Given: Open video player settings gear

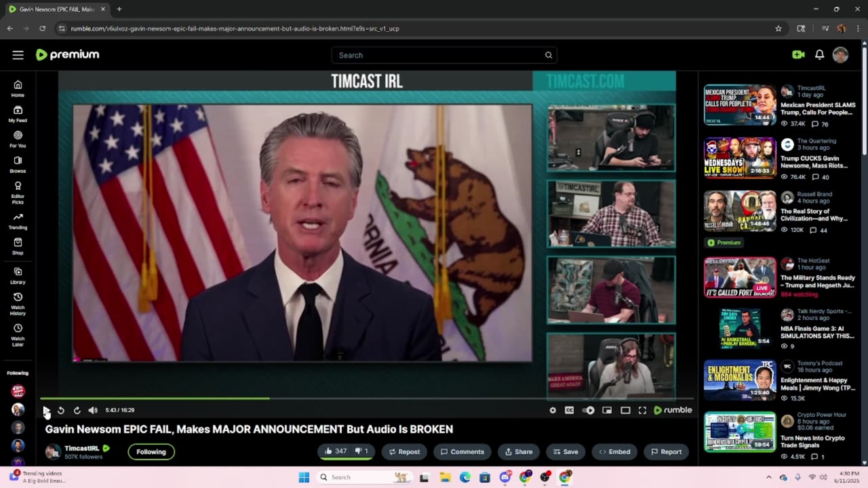Looking at the screenshot, I should pyautogui.click(x=553, y=410).
